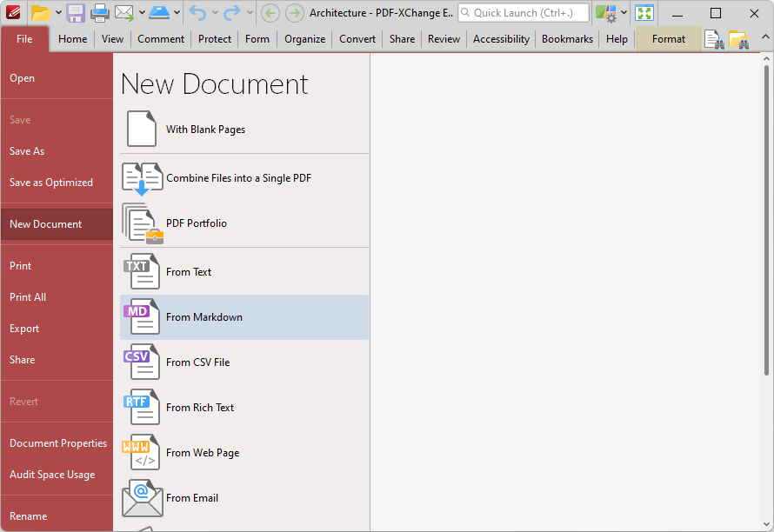The width and height of the screenshot is (774, 532).
Task: Select the Protect ribbon tab
Action: [215, 39]
